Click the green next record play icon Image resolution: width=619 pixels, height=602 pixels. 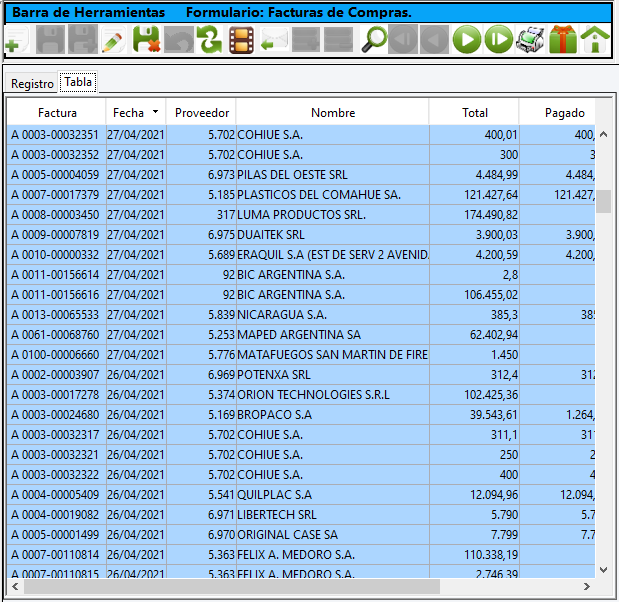(467, 39)
